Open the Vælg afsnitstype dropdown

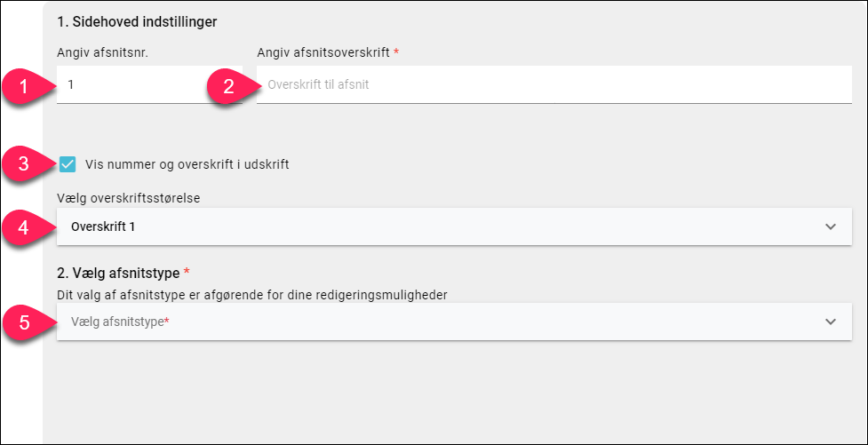(x=454, y=322)
